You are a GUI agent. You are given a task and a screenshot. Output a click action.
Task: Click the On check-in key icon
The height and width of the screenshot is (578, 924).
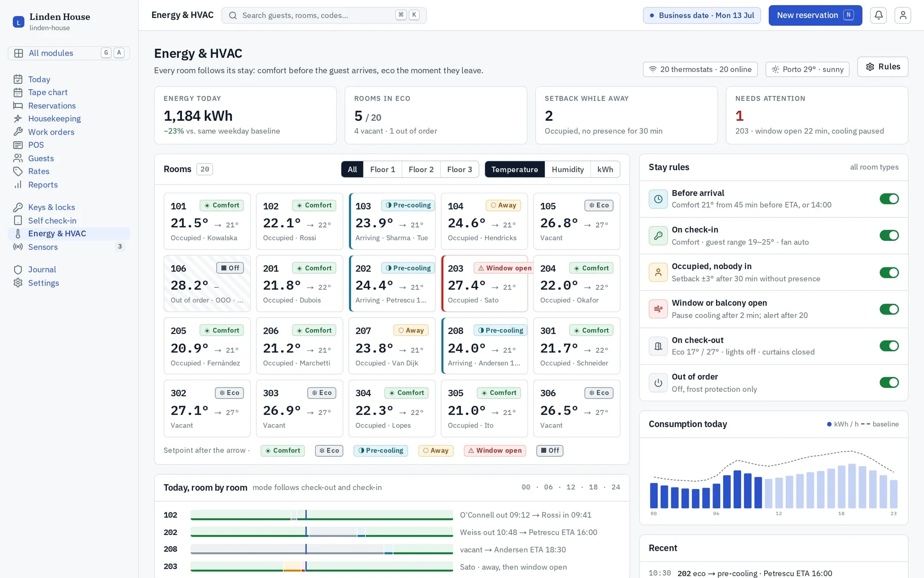click(x=658, y=235)
